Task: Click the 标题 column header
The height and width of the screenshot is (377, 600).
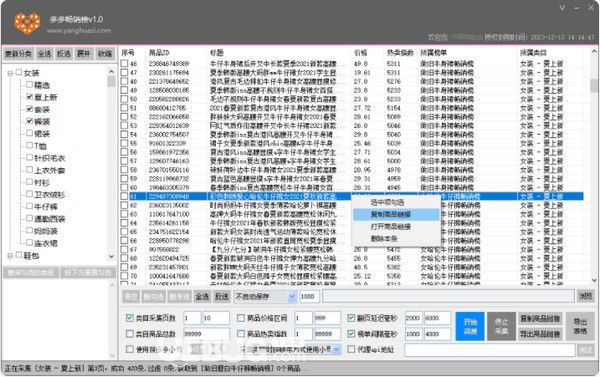Action: pyautogui.click(x=217, y=52)
